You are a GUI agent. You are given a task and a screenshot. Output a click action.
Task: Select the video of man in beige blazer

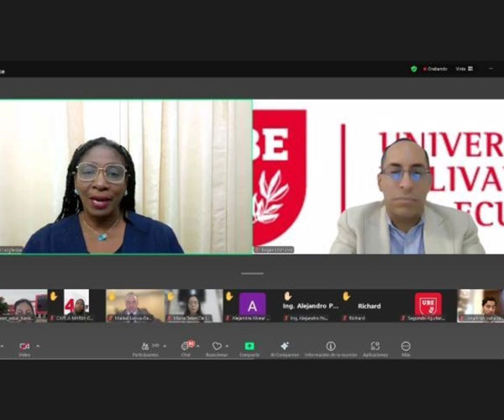coord(379,176)
